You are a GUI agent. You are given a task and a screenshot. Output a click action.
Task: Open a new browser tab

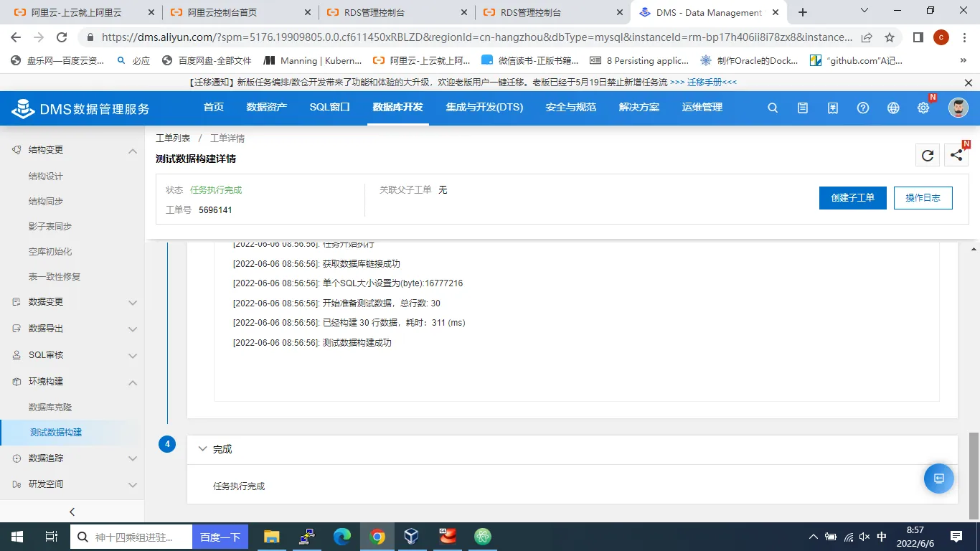point(803,12)
